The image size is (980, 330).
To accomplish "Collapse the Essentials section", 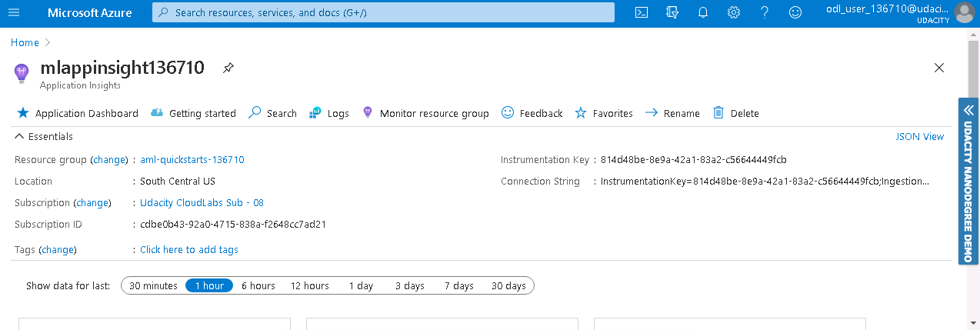I will click(44, 136).
